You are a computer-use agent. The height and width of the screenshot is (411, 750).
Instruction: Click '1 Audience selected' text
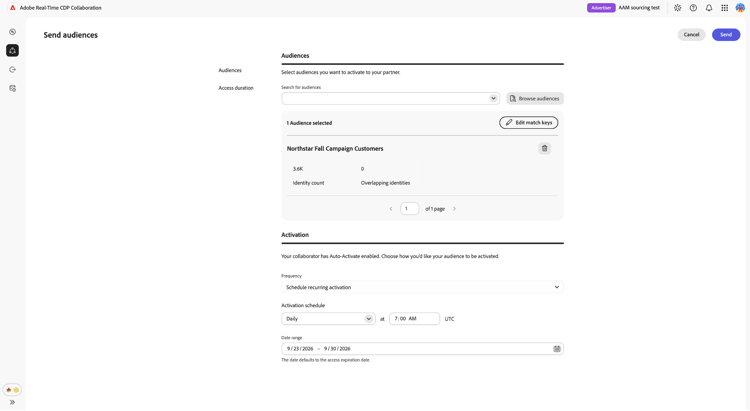pyautogui.click(x=309, y=123)
